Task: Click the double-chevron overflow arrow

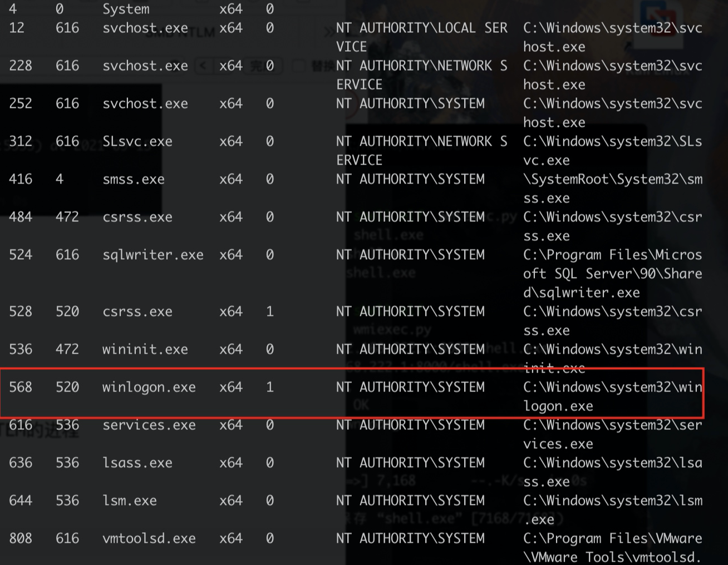Action: click(329, 32)
